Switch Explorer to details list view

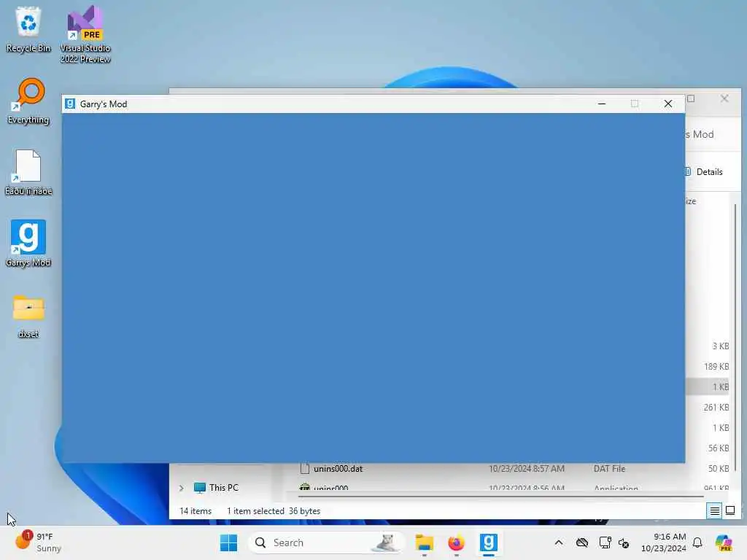click(x=715, y=511)
